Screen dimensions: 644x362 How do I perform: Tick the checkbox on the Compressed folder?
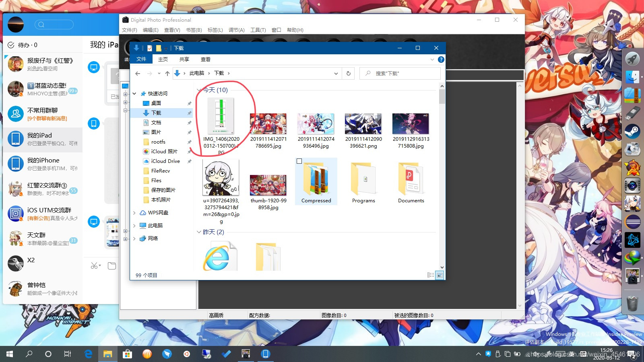pyautogui.click(x=299, y=161)
